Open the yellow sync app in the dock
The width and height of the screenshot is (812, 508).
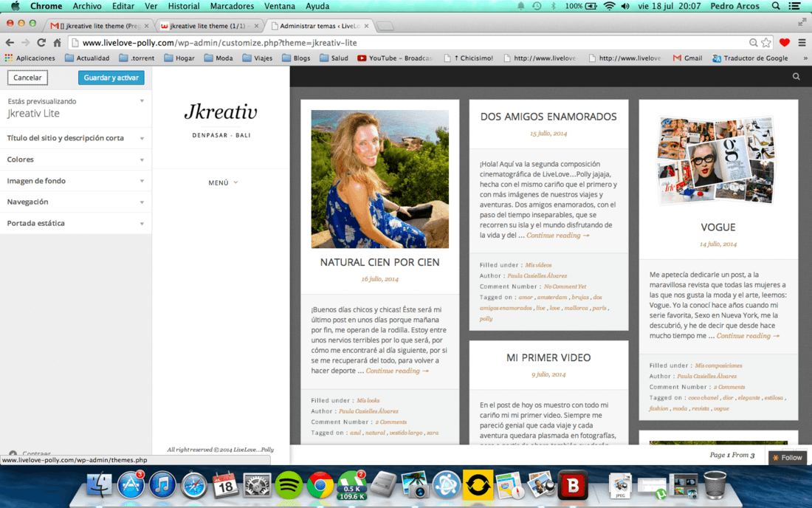click(x=478, y=486)
